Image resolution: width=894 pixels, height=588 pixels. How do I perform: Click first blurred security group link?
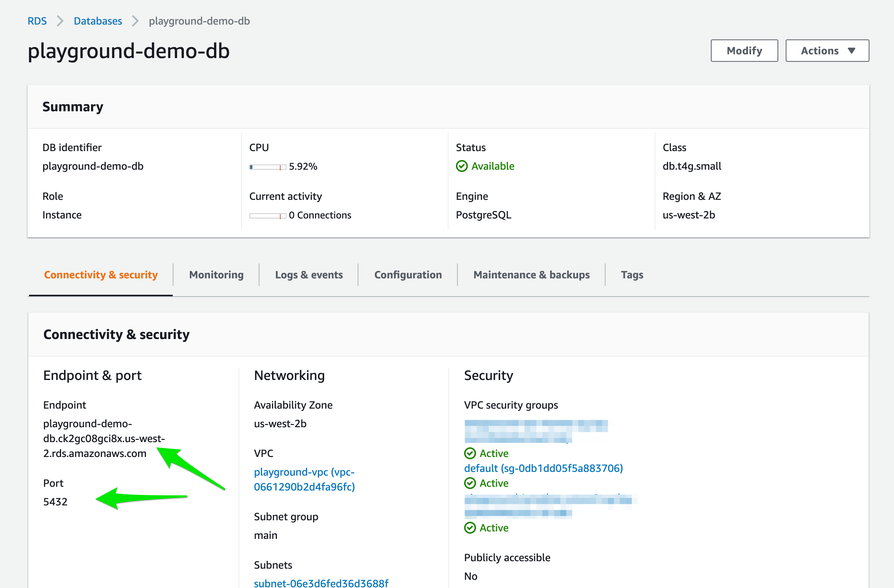pyautogui.click(x=536, y=431)
